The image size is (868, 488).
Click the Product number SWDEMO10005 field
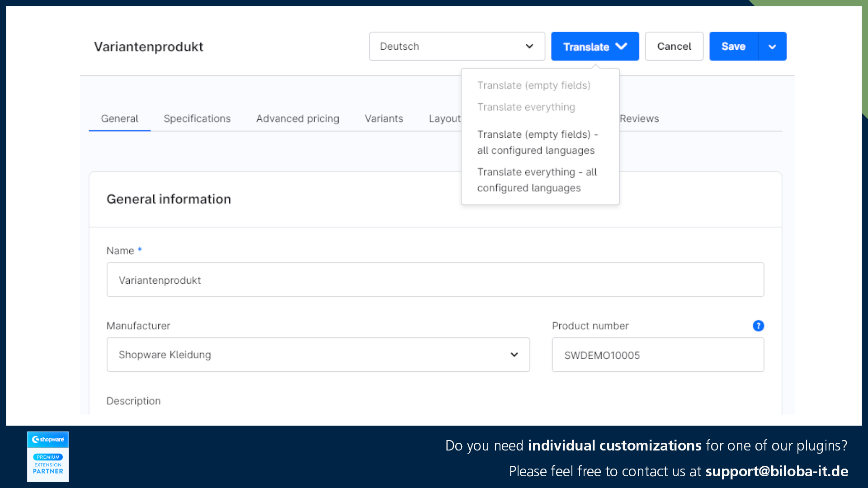click(657, 355)
